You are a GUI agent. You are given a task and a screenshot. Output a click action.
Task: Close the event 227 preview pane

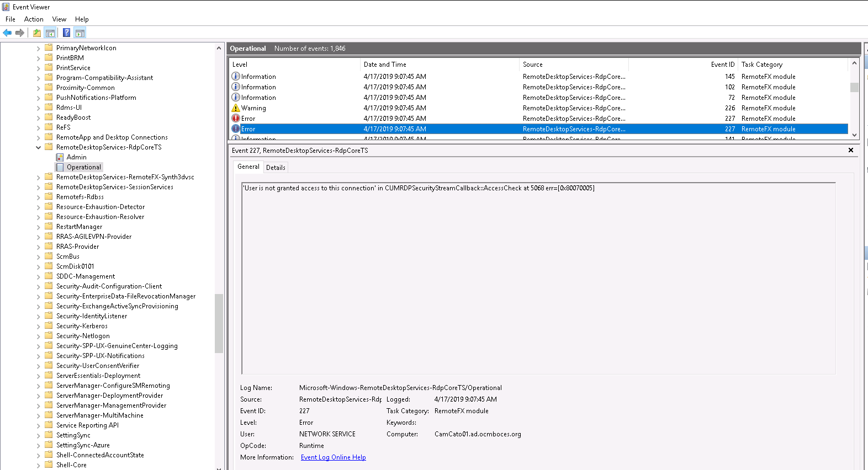click(x=851, y=150)
